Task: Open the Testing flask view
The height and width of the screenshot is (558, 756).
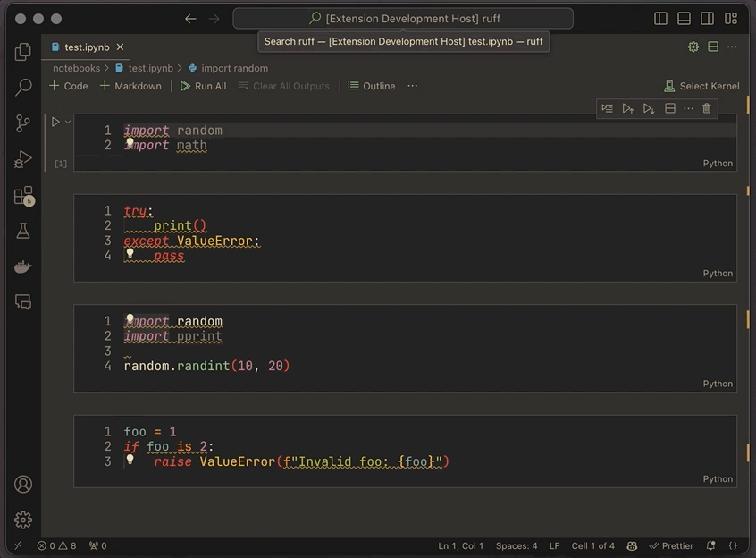Action: point(22,231)
